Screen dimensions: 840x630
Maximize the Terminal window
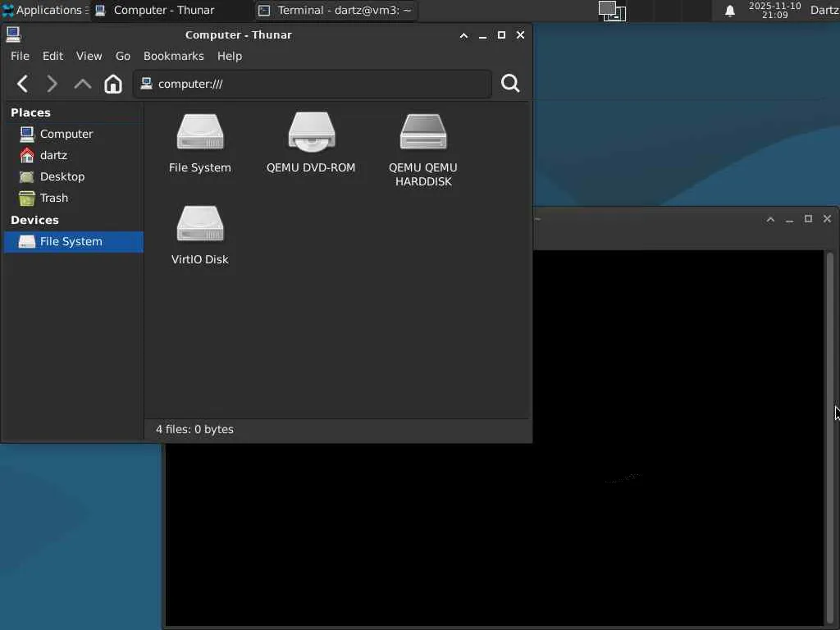pos(808,219)
